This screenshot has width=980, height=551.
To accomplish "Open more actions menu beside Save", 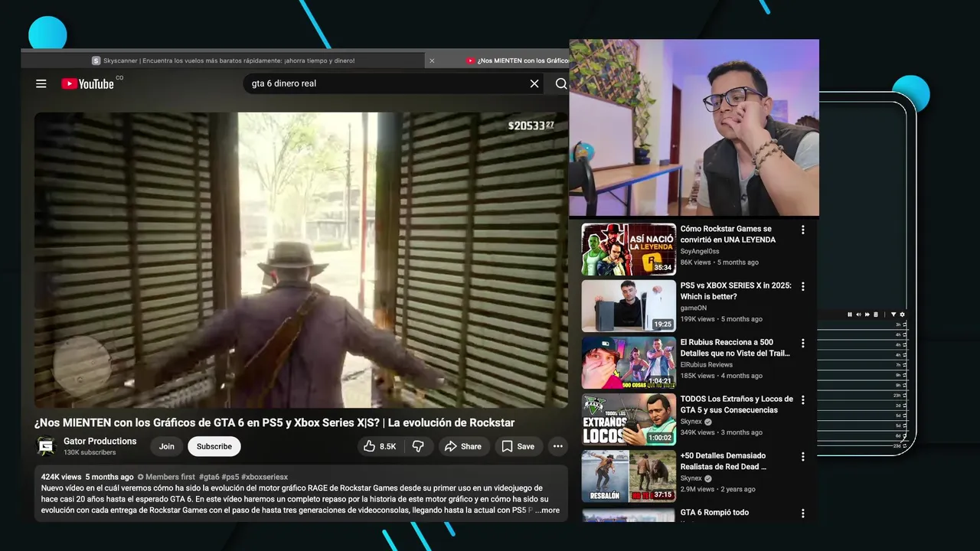I will coord(558,446).
